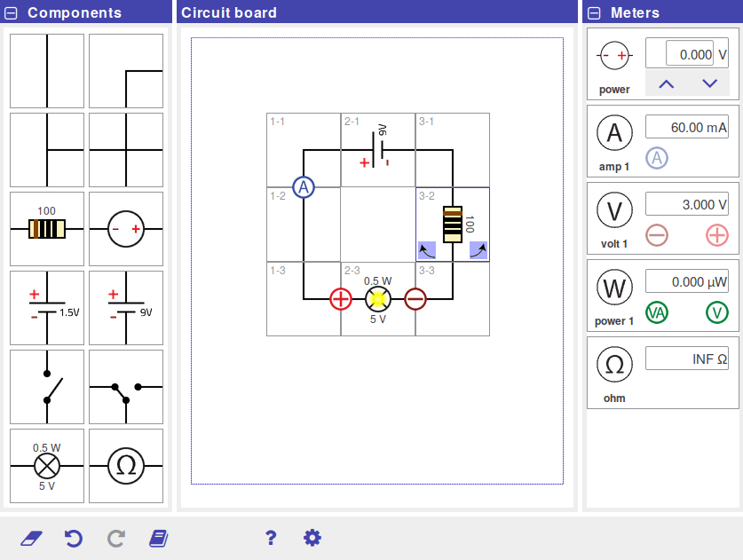
Task: Toggle voltmeter negative probe in Meters
Action: [657, 235]
